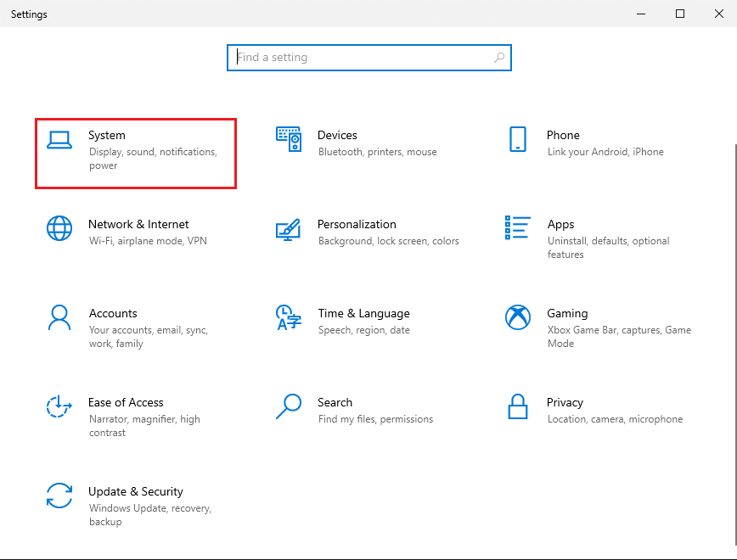
Task: Maximize the Settings window
Action: click(x=680, y=14)
